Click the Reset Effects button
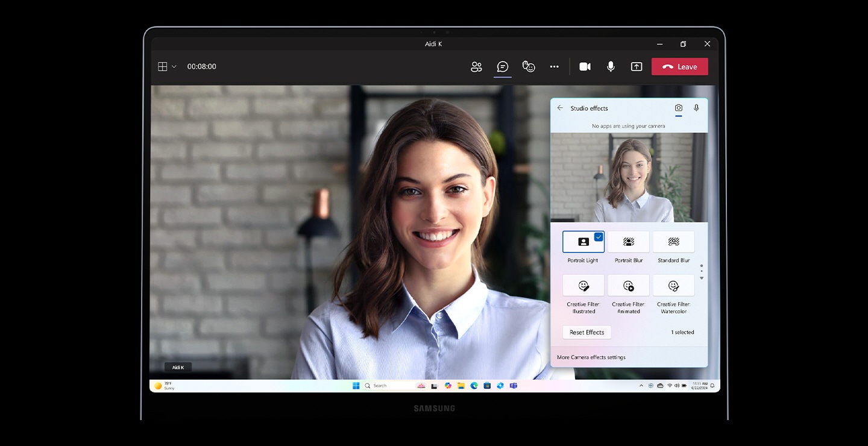 tap(587, 332)
